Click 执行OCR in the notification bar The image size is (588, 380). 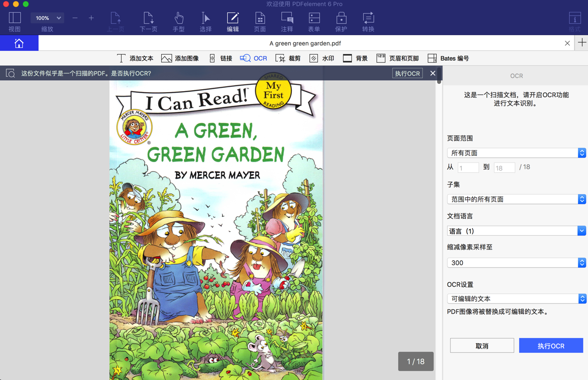(408, 73)
